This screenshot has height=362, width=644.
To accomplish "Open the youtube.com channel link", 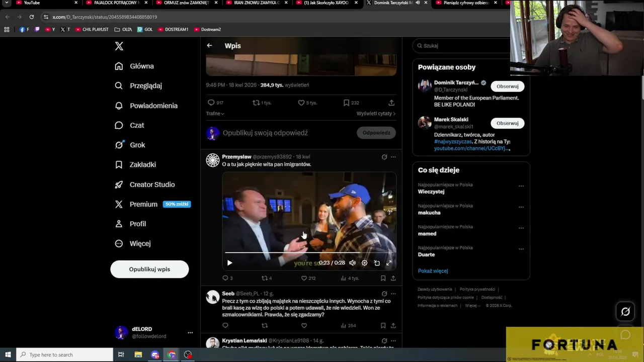I will 472,148.
